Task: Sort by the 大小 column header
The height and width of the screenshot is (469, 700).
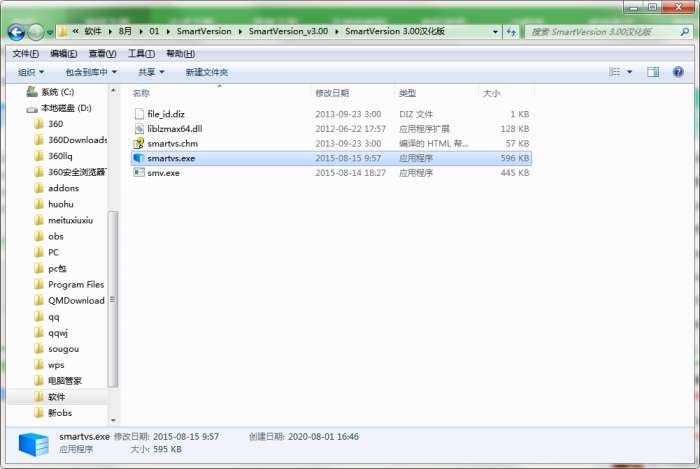Action: [x=491, y=93]
